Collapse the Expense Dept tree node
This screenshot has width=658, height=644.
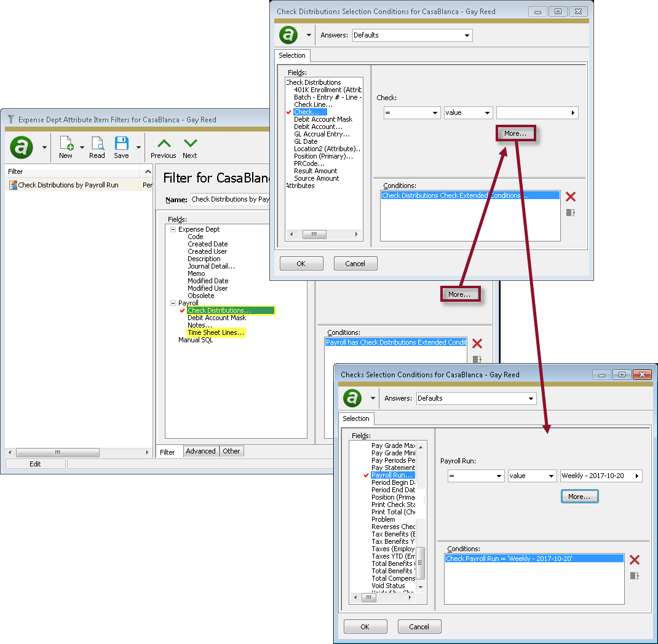(x=173, y=229)
